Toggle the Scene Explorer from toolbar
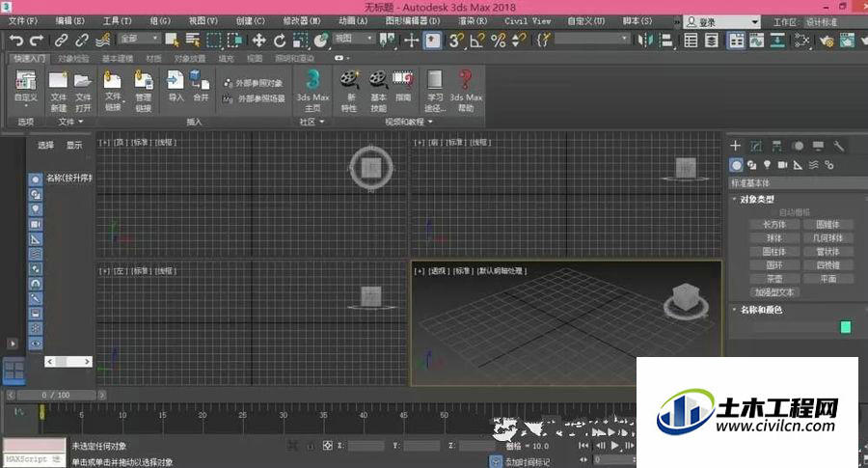Image resolution: width=868 pixels, height=468 pixels. coord(691,41)
